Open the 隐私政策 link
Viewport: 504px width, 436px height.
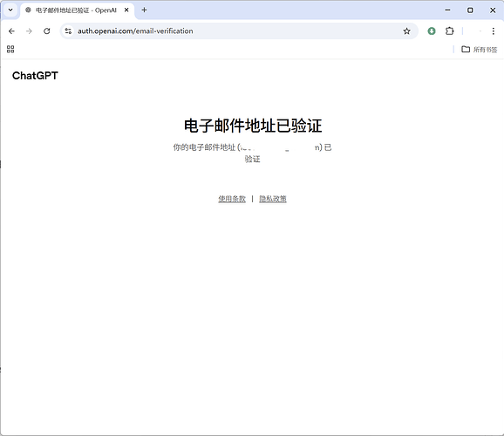point(273,199)
